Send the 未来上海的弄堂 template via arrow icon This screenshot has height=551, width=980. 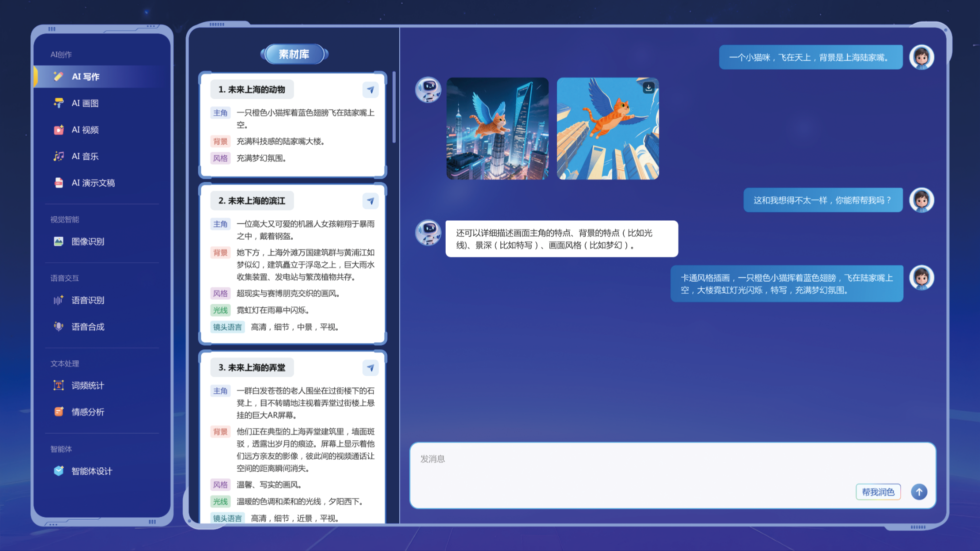(370, 368)
